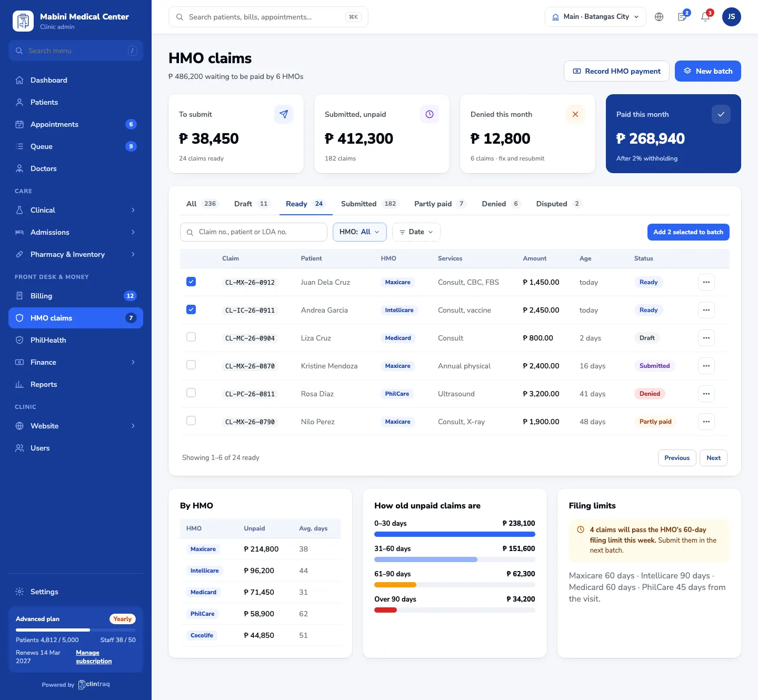Screen dimensions: 758x700
Task: Open row actions for claim CL-MX-26-0912
Action: point(706,282)
